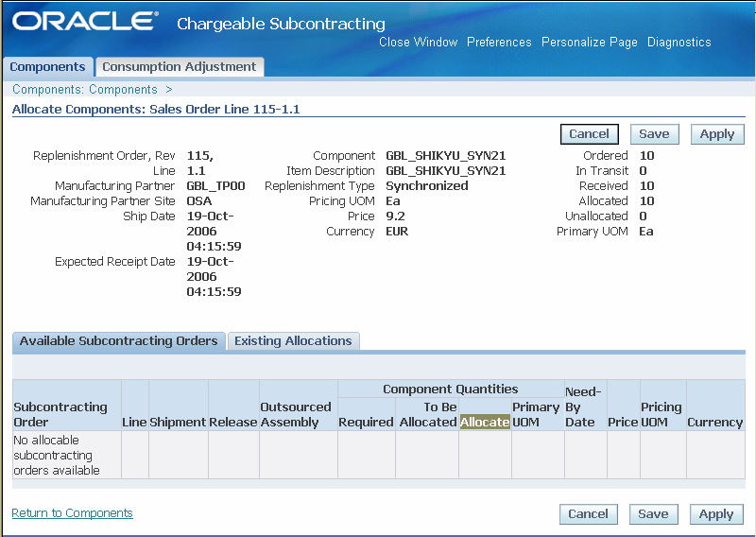Image resolution: width=756 pixels, height=537 pixels.
Task: Open the Components tab
Action: coord(47,66)
